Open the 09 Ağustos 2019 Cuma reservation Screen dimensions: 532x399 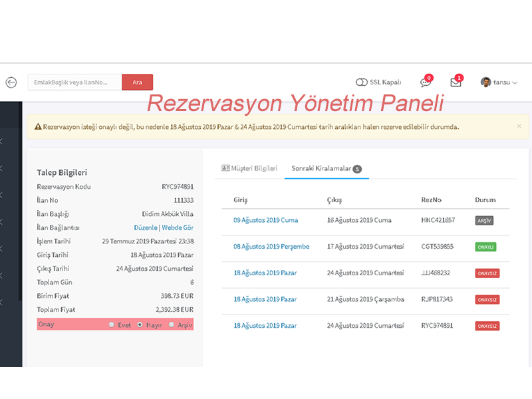click(265, 220)
